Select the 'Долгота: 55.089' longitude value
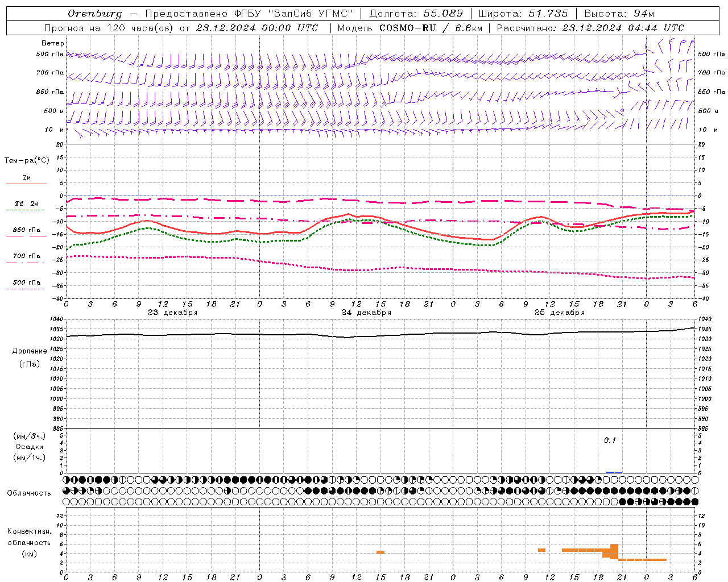 [x=416, y=14]
